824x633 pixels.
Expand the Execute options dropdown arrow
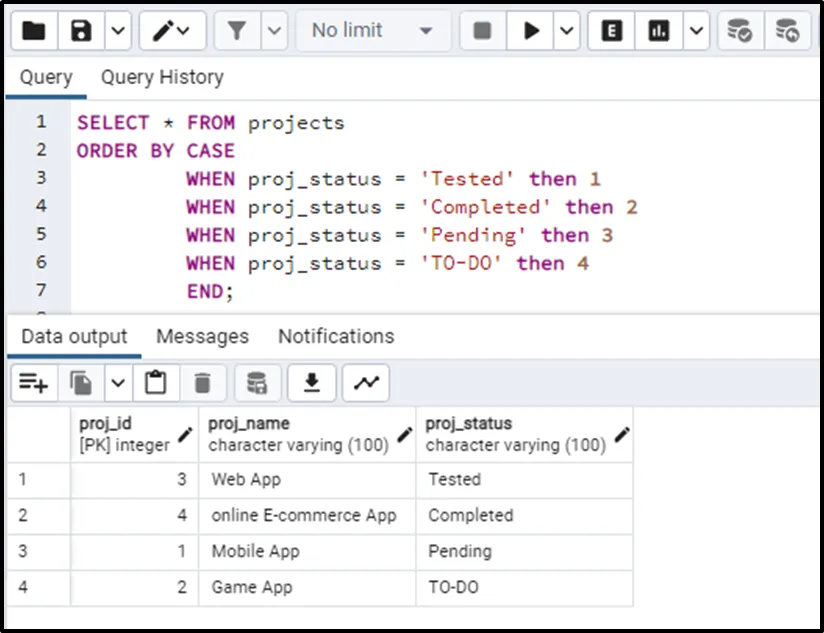tap(567, 31)
